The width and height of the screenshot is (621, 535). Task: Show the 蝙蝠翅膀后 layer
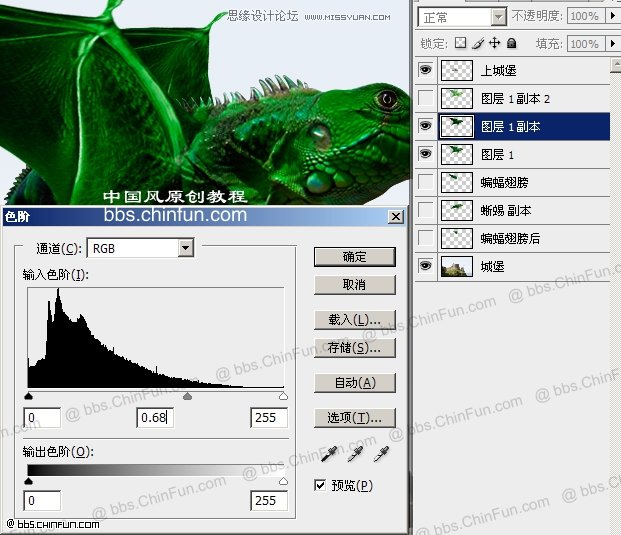pos(425,238)
